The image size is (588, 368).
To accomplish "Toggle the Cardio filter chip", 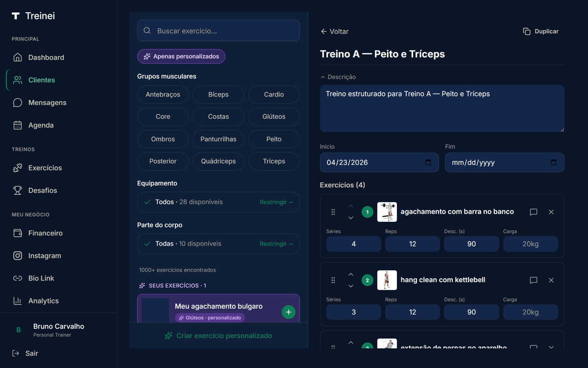I will [x=274, y=94].
